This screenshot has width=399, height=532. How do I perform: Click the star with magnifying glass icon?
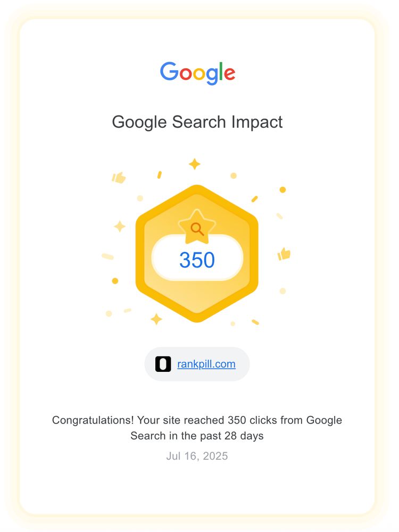click(x=197, y=227)
